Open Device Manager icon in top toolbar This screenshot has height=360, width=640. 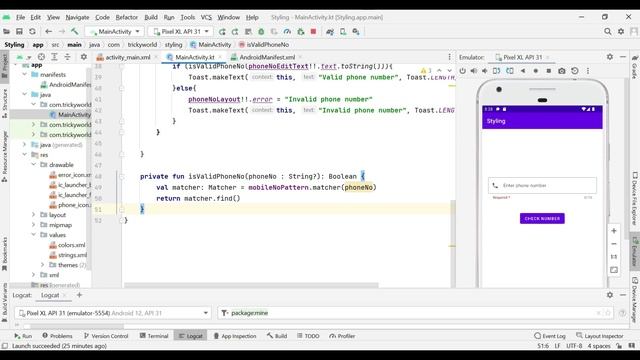[343, 31]
